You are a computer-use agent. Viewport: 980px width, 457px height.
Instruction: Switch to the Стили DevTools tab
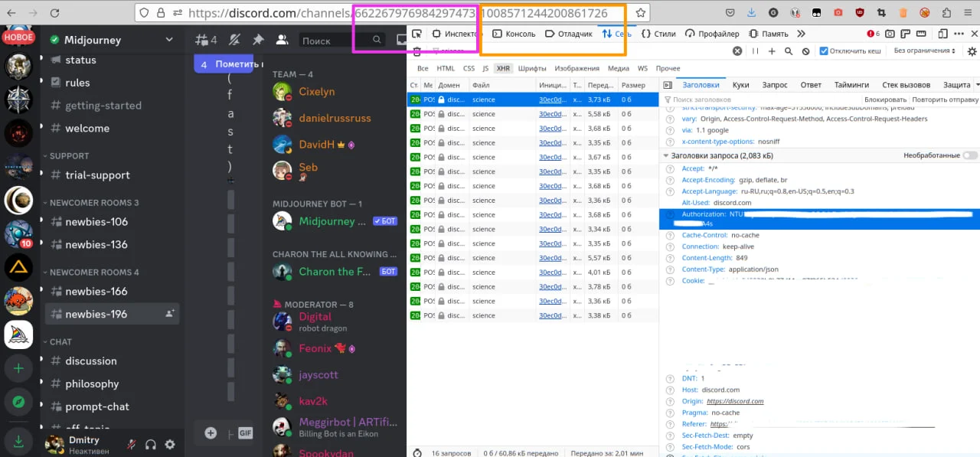pyautogui.click(x=658, y=34)
